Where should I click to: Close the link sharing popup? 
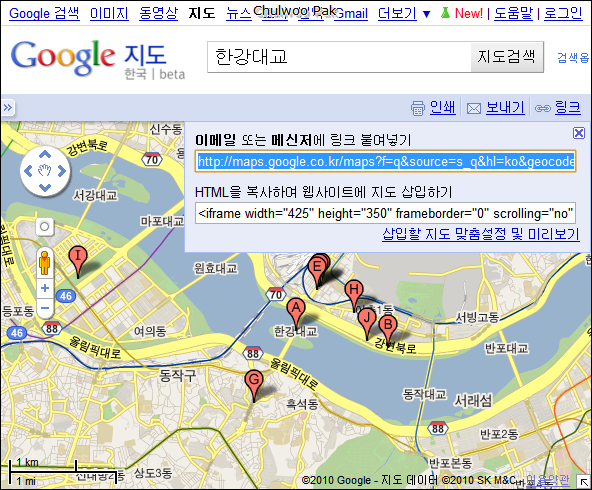[579, 133]
